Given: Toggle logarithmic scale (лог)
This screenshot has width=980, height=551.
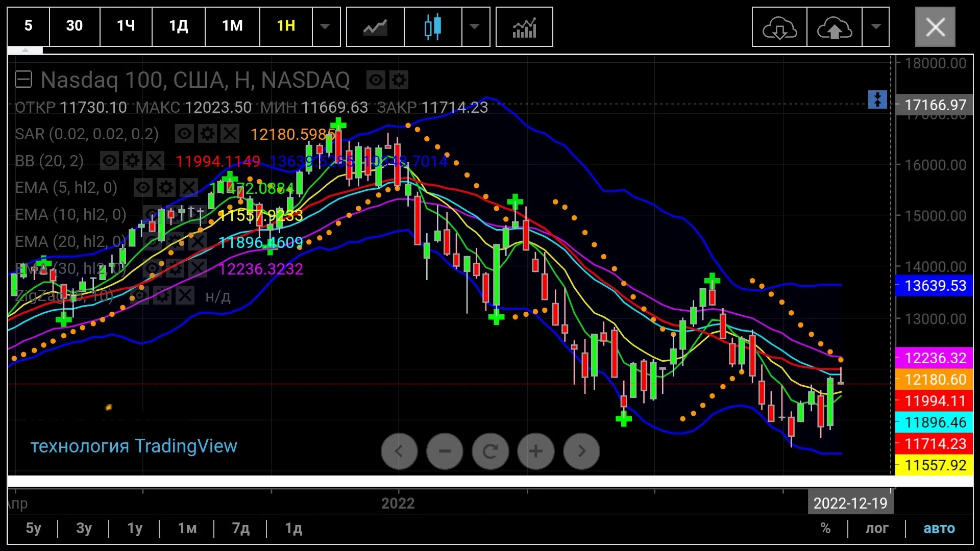Looking at the screenshot, I should point(877,529).
